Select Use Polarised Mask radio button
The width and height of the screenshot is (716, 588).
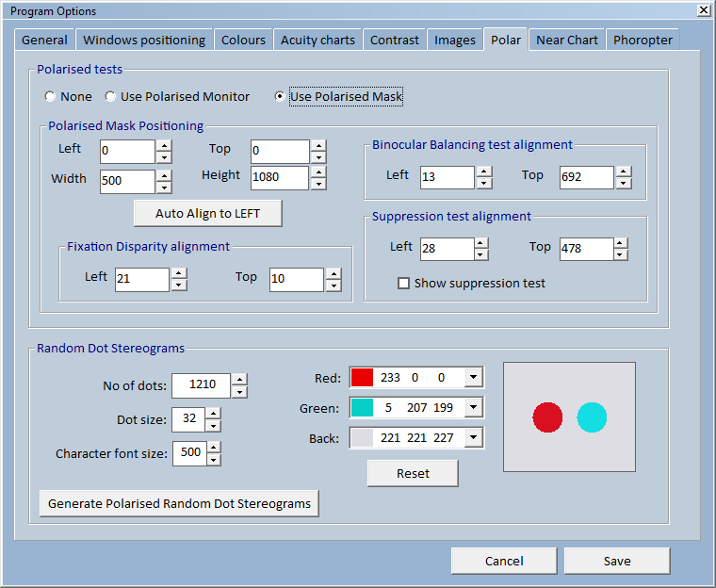click(x=338, y=96)
